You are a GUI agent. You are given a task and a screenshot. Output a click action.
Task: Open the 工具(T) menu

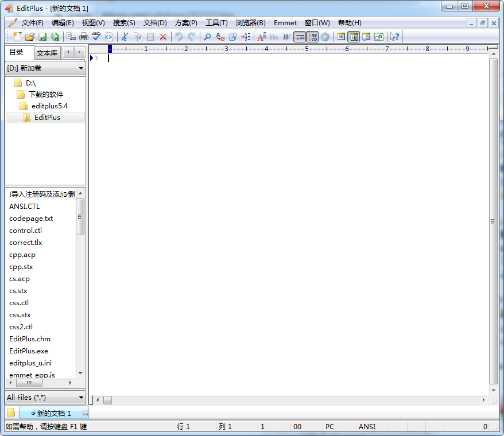click(216, 23)
